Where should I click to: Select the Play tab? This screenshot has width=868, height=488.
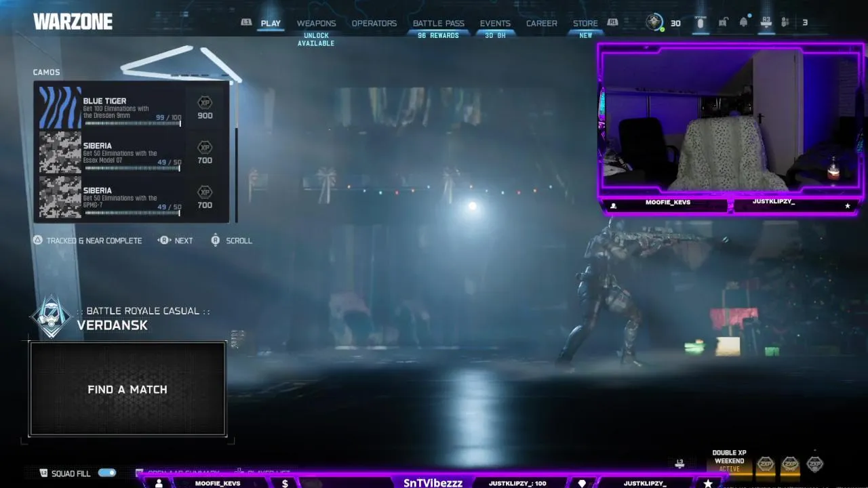point(271,23)
